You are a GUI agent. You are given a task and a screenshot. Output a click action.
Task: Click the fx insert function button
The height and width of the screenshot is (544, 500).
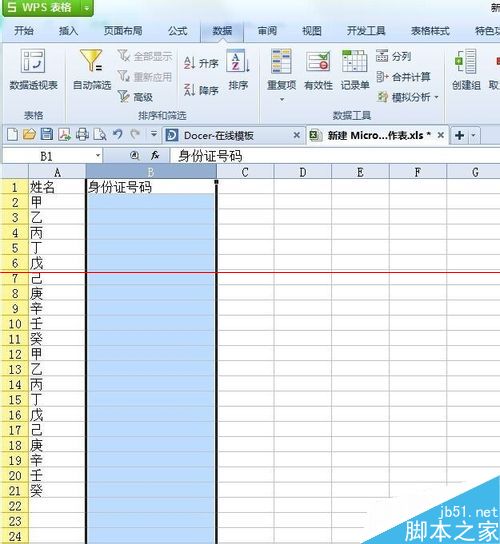155,156
